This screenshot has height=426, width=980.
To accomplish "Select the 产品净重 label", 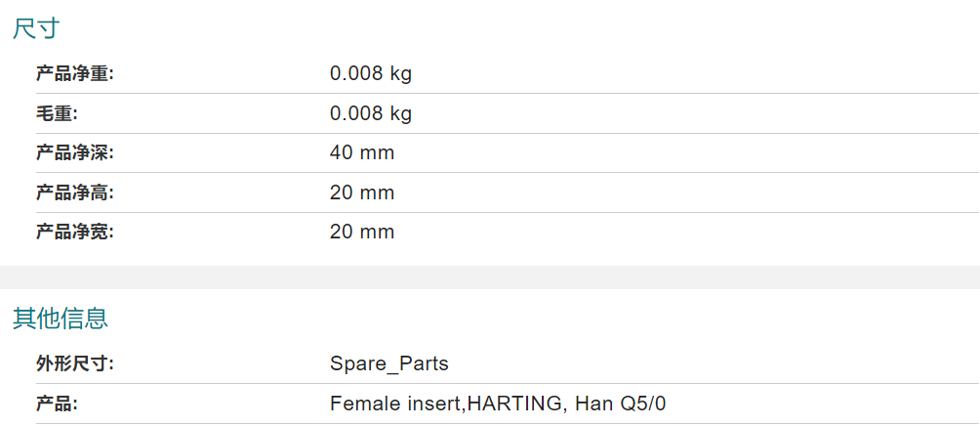I will (x=74, y=74).
